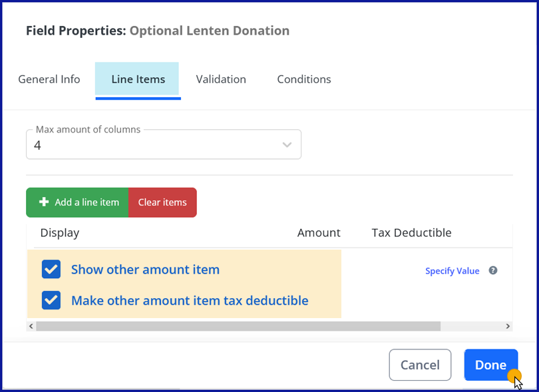Click the Tax Deductible column header
539x392 pixels.
click(x=411, y=232)
